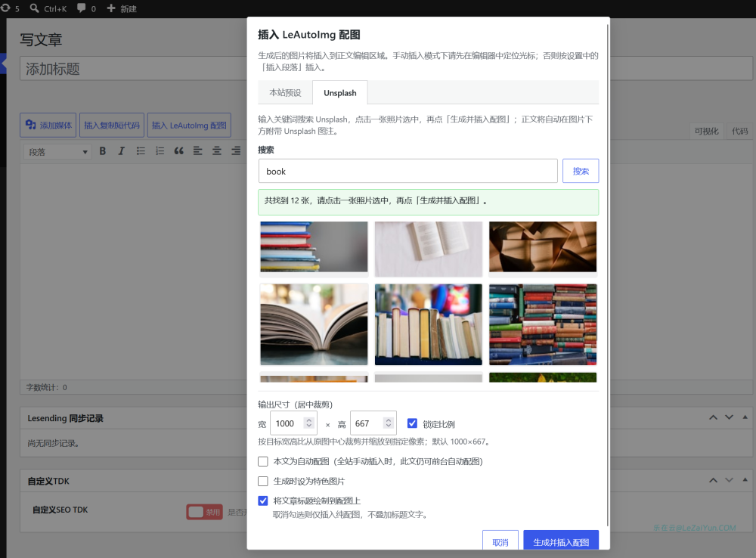Open the Ctrl+K search icon
The height and width of the screenshot is (558, 756).
click(34, 8)
